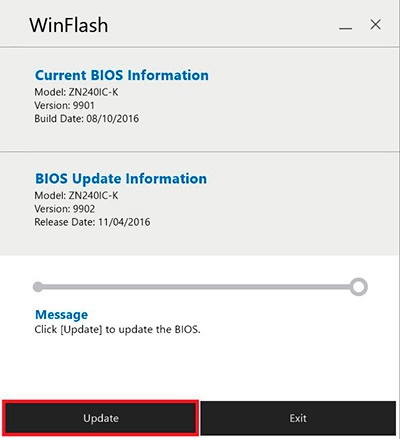This screenshot has height=439, width=400.
Task: Minimize the WinFlash window
Action: point(345,25)
